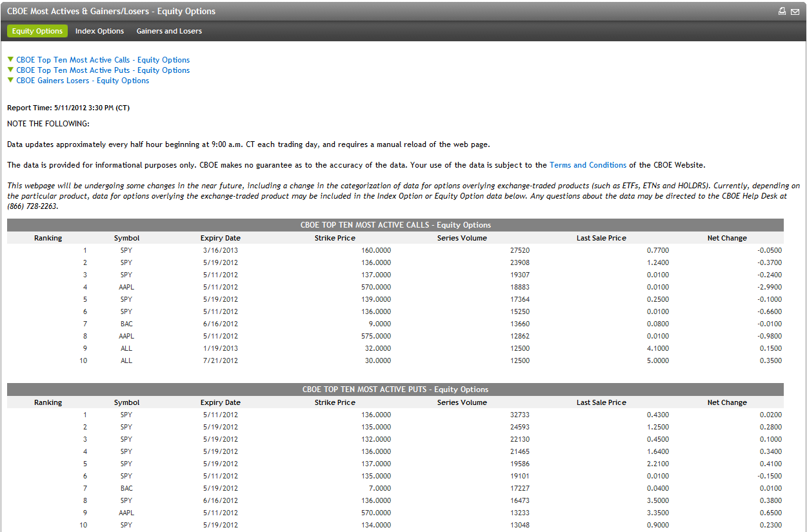Click last sale price 1.6400
Image resolution: width=807 pixels, height=532 pixels.
pos(658,451)
